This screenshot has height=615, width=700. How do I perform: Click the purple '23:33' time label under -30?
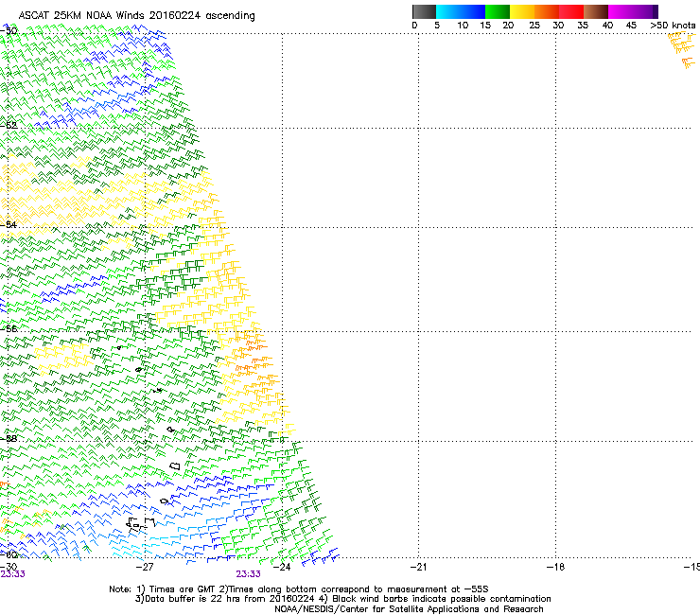tap(12, 574)
